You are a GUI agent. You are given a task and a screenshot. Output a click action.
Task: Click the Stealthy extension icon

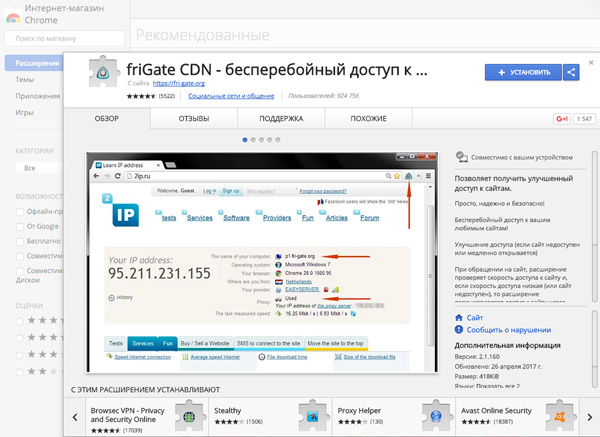tap(313, 416)
